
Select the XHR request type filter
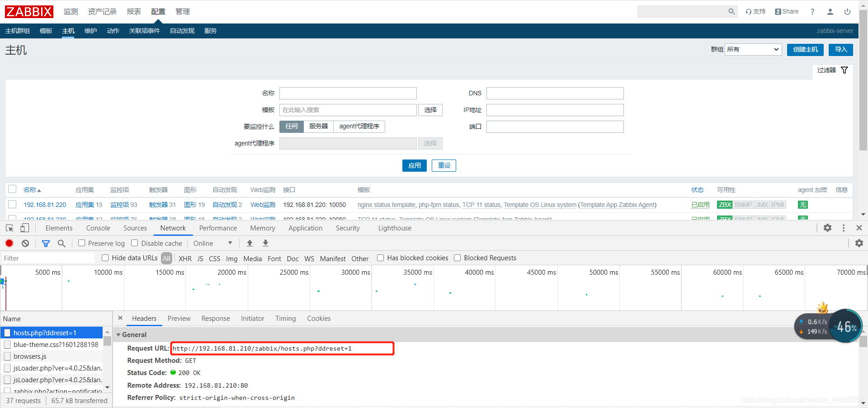pyautogui.click(x=185, y=258)
